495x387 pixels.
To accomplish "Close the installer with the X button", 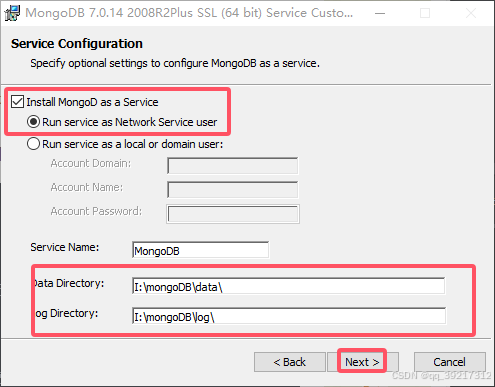I will [471, 13].
